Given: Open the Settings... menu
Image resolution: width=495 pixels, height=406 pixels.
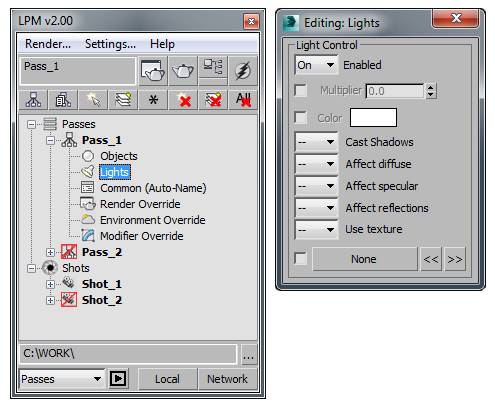Looking at the screenshot, I should [x=110, y=44].
